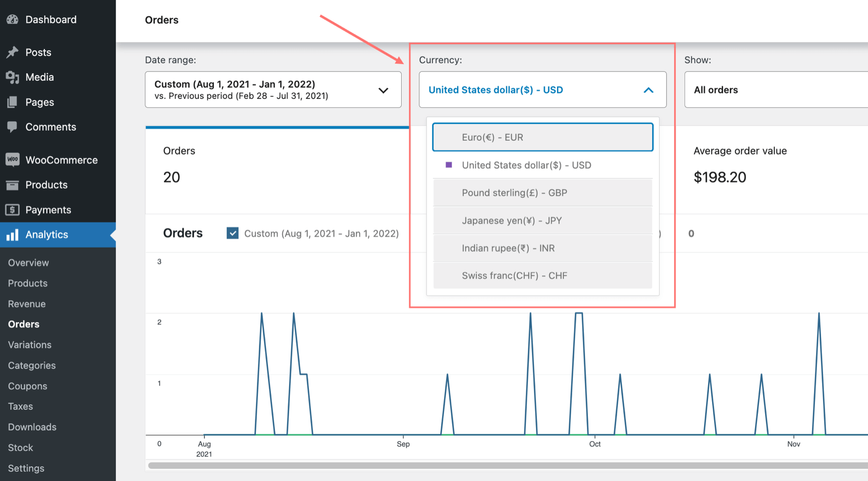Open the Variations analytics page

point(29,345)
